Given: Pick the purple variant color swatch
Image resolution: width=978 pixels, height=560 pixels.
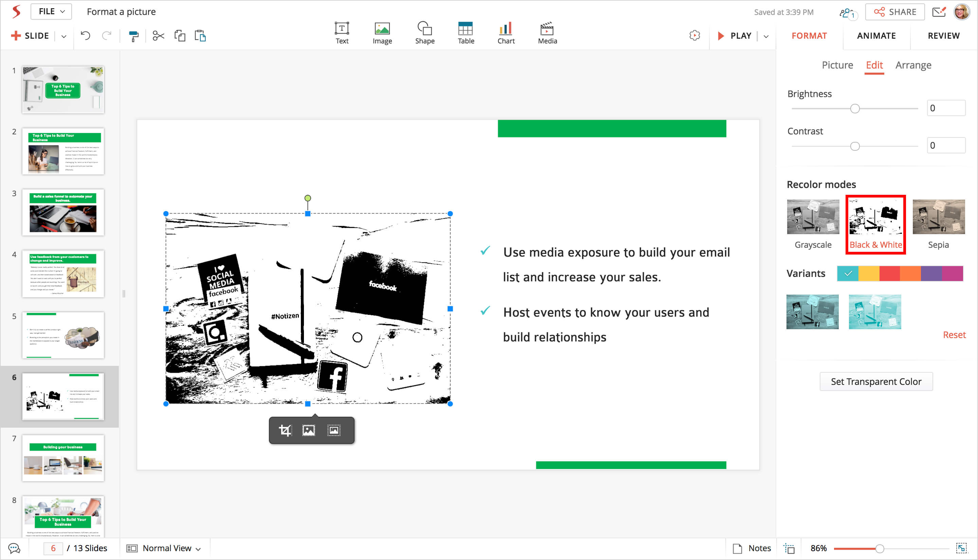Looking at the screenshot, I should [931, 274].
